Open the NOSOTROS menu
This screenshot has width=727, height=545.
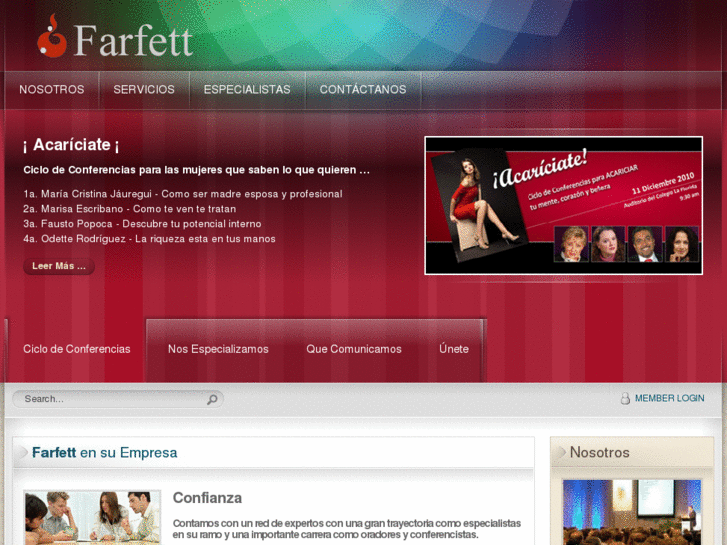(51, 90)
